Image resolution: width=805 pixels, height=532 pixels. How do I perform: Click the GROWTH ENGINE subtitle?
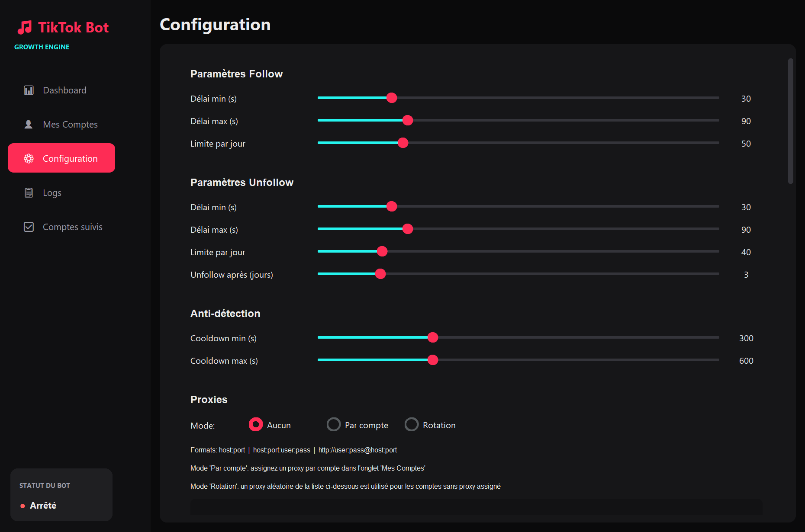tap(42, 47)
